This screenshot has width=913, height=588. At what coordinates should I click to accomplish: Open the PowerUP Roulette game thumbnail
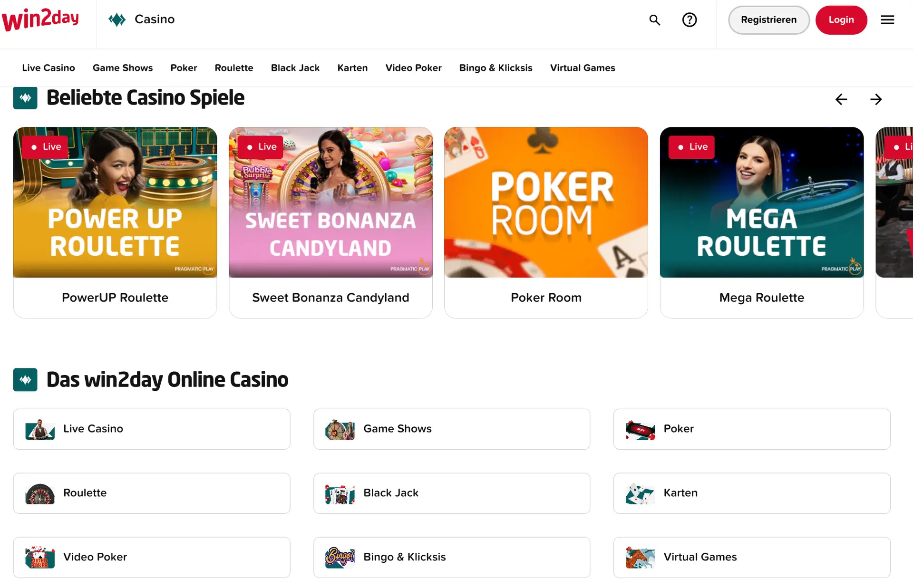pos(115,202)
